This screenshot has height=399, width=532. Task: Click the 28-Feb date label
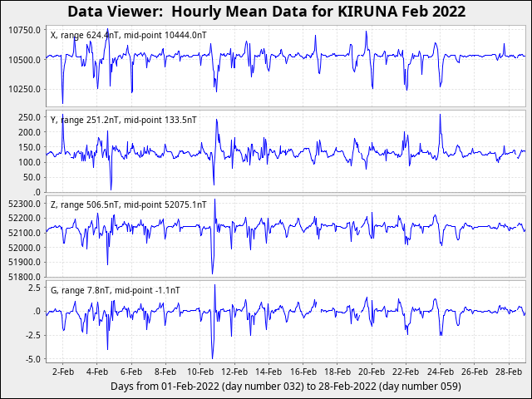pyautogui.click(x=509, y=372)
